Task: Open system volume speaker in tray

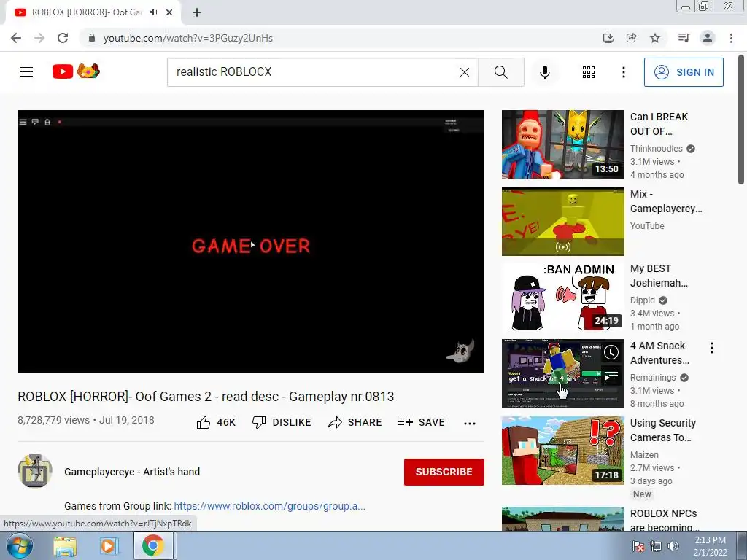Action: pyautogui.click(x=673, y=546)
